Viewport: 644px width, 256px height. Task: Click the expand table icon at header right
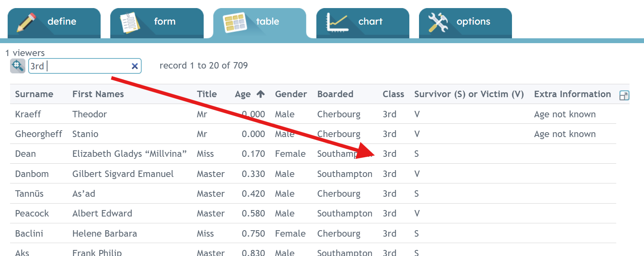pos(624,96)
